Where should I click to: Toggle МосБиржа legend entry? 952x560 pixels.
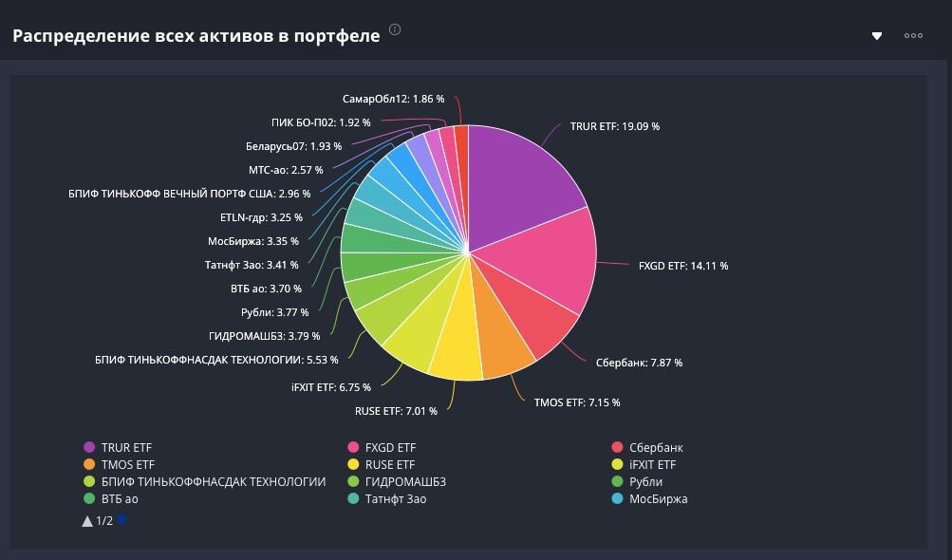[x=649, y=498]
